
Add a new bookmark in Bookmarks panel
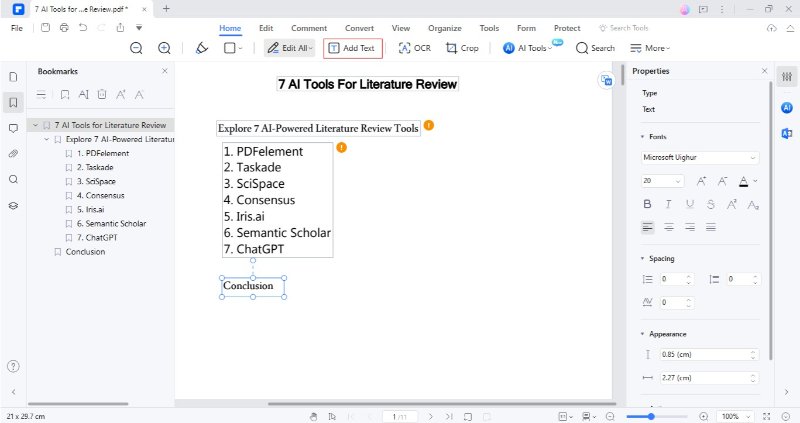(65, 94)
